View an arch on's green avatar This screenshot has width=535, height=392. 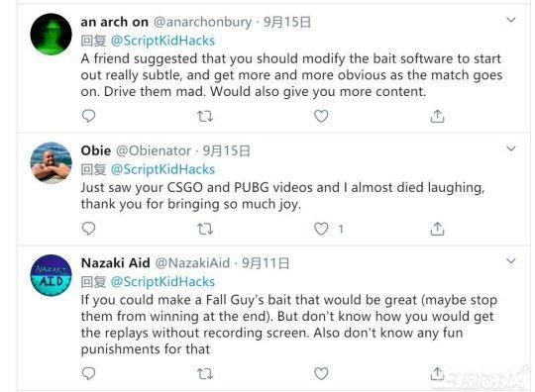click(x=52, y=34)
